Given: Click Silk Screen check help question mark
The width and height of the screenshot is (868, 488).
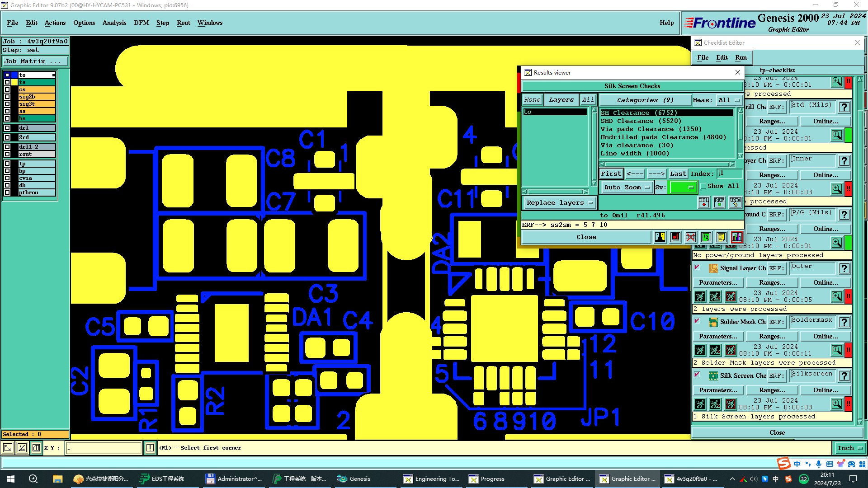Looking at the screenshot, I should (x=844, y=376).
